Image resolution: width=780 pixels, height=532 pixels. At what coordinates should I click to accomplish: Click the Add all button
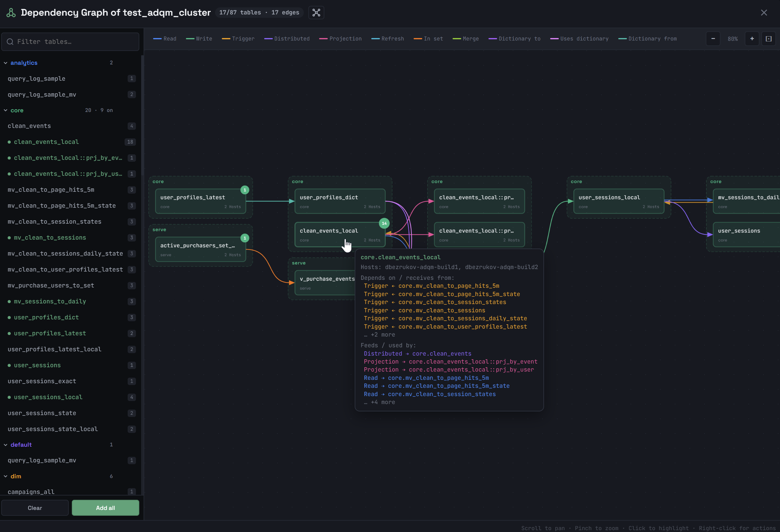point(105,508)
